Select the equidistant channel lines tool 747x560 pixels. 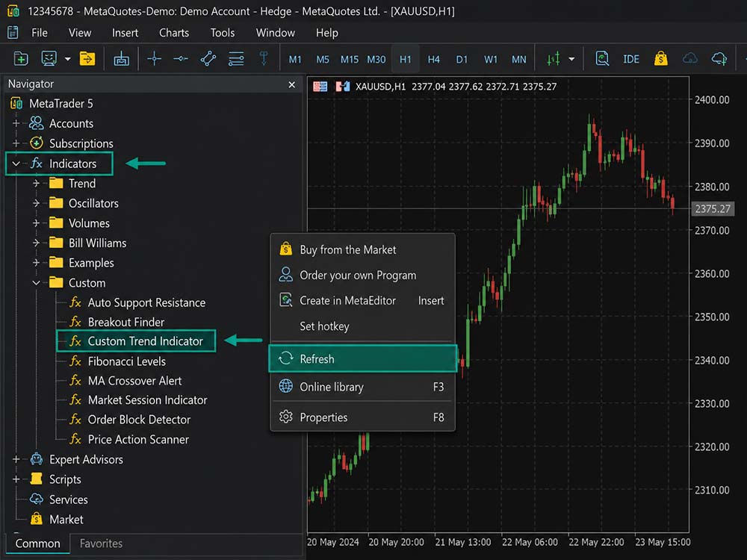(236, 58)
